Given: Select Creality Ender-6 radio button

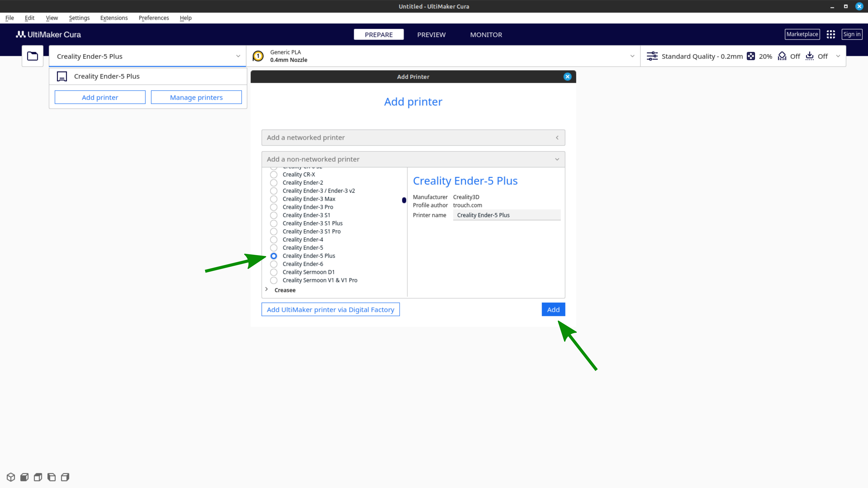Looking at the screenshot, I should [x=274, y=264].
